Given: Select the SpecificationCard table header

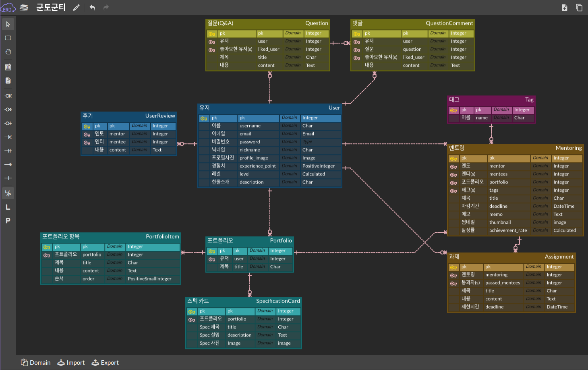Looking at the screenshot, I should pyautogui.click(x=244, y=301).
